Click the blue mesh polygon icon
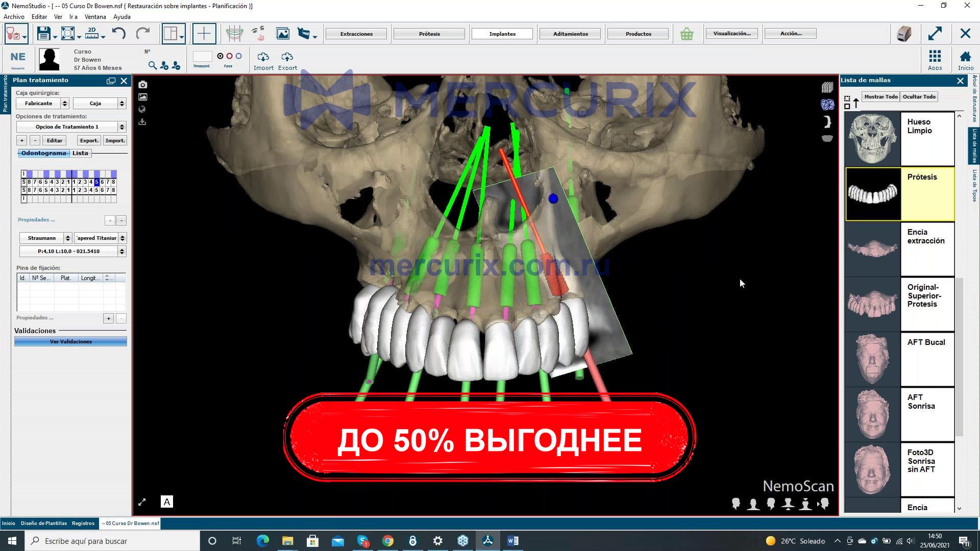The width and height of the screenshot is (980, 551). click(x=827, y=105)
